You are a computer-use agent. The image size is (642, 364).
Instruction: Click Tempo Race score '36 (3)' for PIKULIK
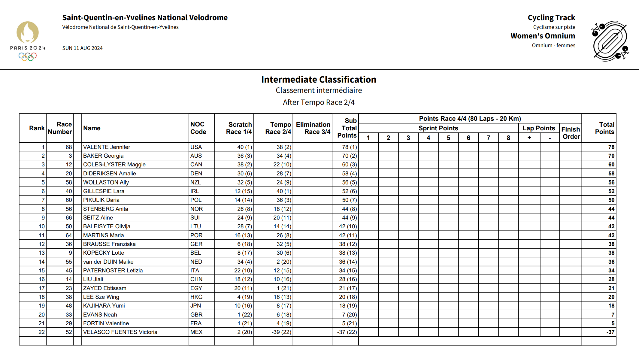tap(284, 200)
